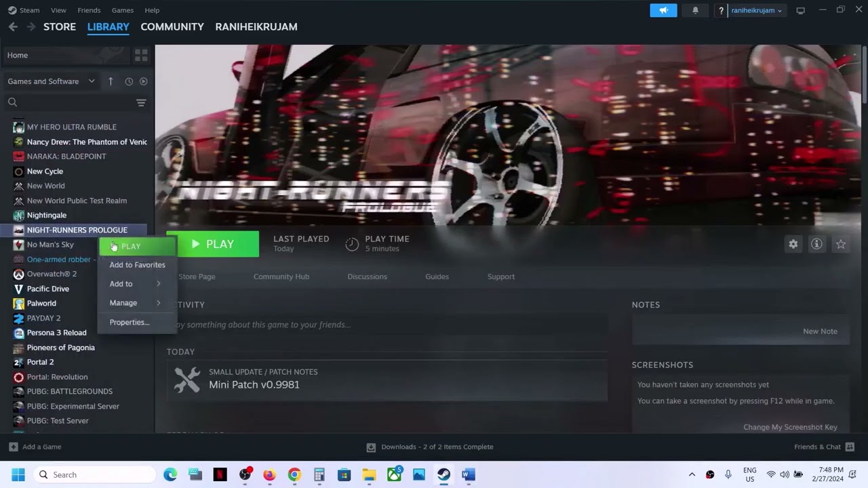This screenshot has width=868, height=488.
Task: Toggle the ready-to-play filter icon
Action: click(143, 81)
